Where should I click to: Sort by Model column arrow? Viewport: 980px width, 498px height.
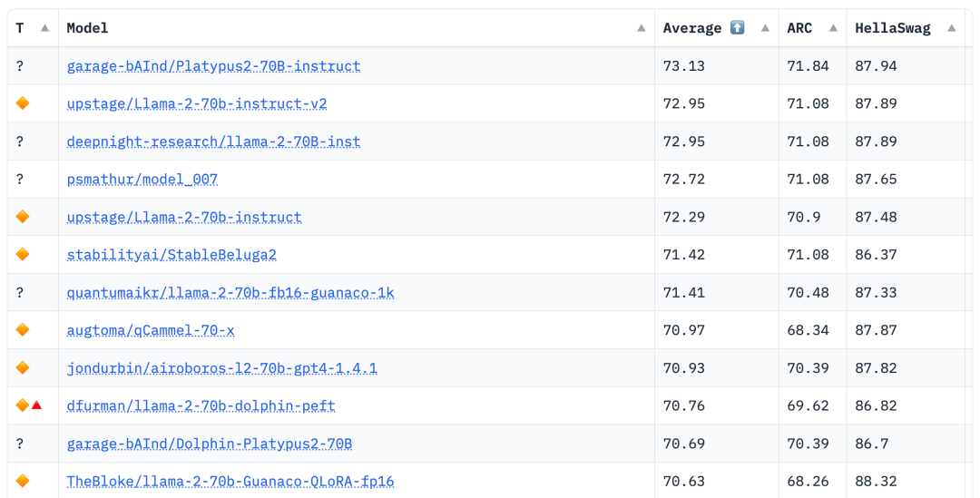[x=642, y=28]
